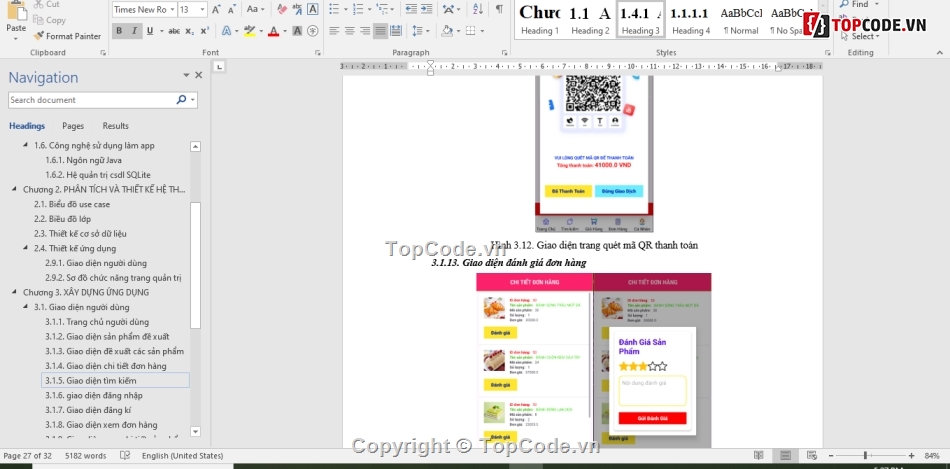Apply strikethrough formatting
This screenshot has height=469, width=950.
click(x=174, y=31)
